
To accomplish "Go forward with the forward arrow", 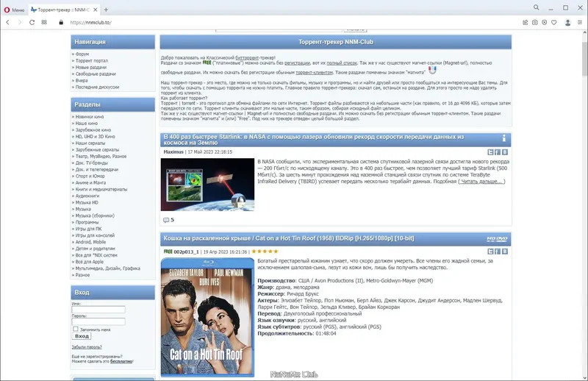I will (x=20, y=23).
